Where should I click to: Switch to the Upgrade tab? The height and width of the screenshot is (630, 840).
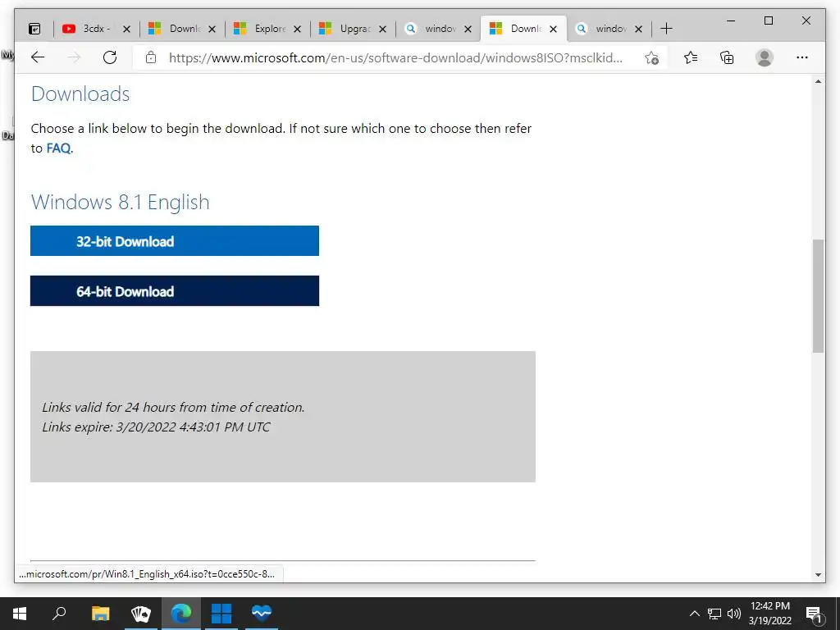click(345, 29)
